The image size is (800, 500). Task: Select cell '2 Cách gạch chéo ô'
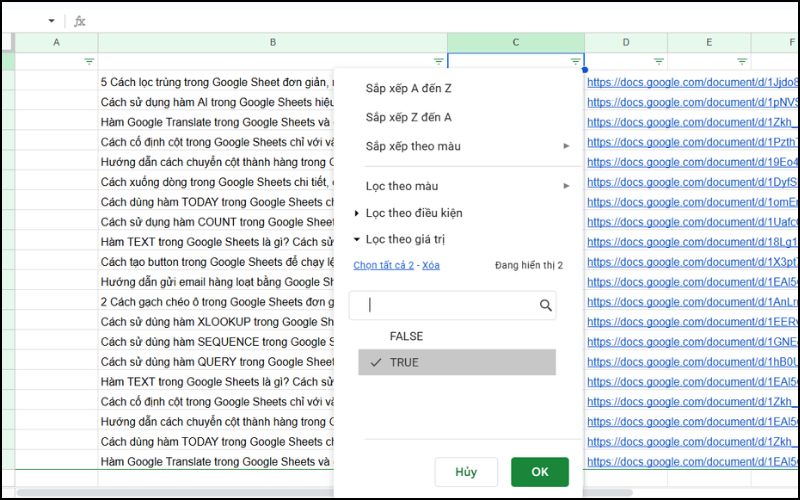pos(216,302)
